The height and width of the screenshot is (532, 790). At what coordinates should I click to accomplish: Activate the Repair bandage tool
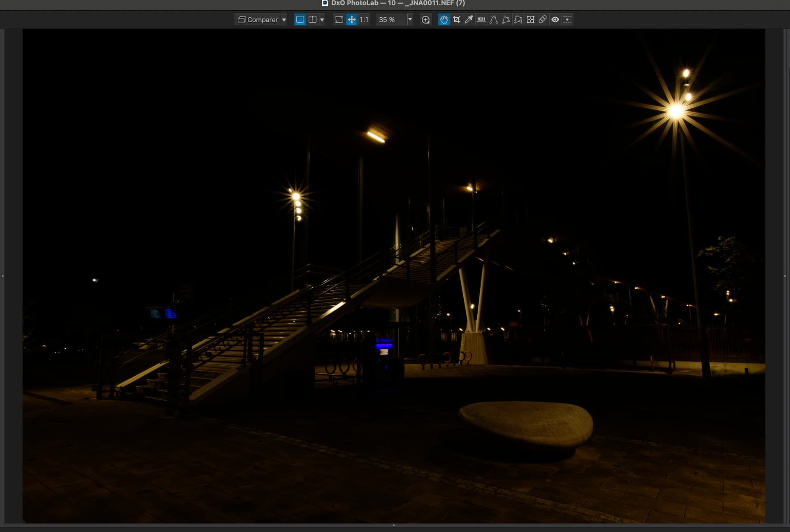click(x=543, y=19)
